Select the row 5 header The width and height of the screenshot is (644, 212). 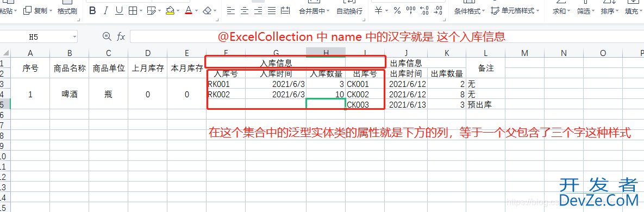pyautogui.click(x=5, y=104)
